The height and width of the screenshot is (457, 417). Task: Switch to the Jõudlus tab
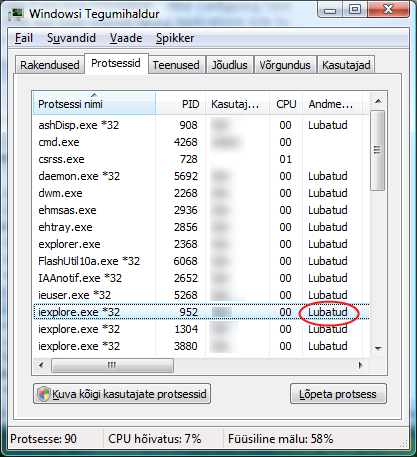[230, 65]
